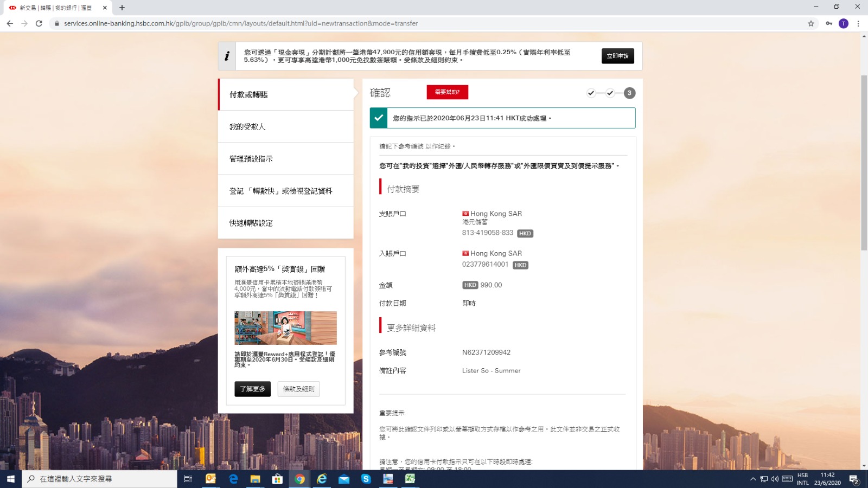The height and width of the screenshot is (488, 868).
Task: Open the 條款及細則 terms link
Action: click(x=298, y=389)
